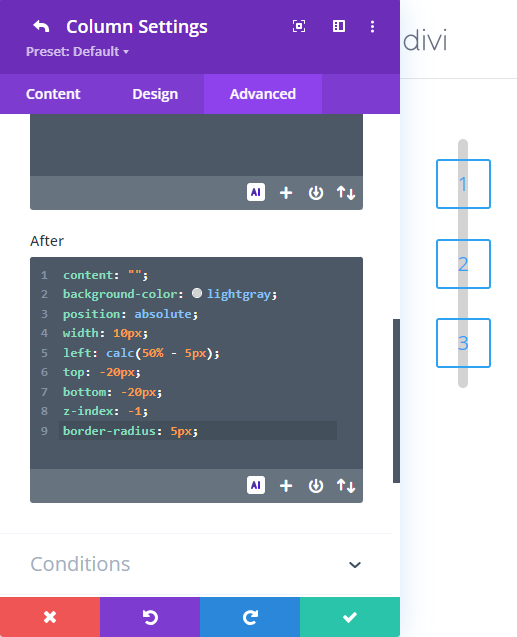This screenshot has width=517, height=637.
Task: Toggle the power icon in upper code editor
Action: pyautogui.click(x=316, y=193)
